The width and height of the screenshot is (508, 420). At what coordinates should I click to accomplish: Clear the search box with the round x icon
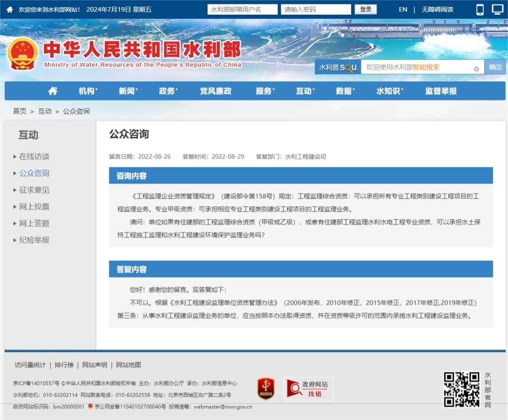pyautogui.click(x=476, y=69)
